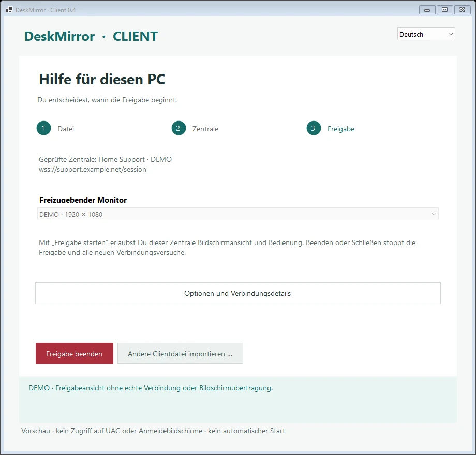Click the wss://support.example.net/session address text

[93, 169]
